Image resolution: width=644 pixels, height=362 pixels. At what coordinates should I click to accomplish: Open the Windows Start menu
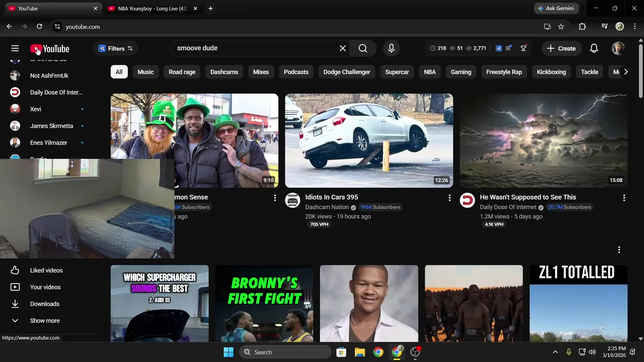(228, 352)
